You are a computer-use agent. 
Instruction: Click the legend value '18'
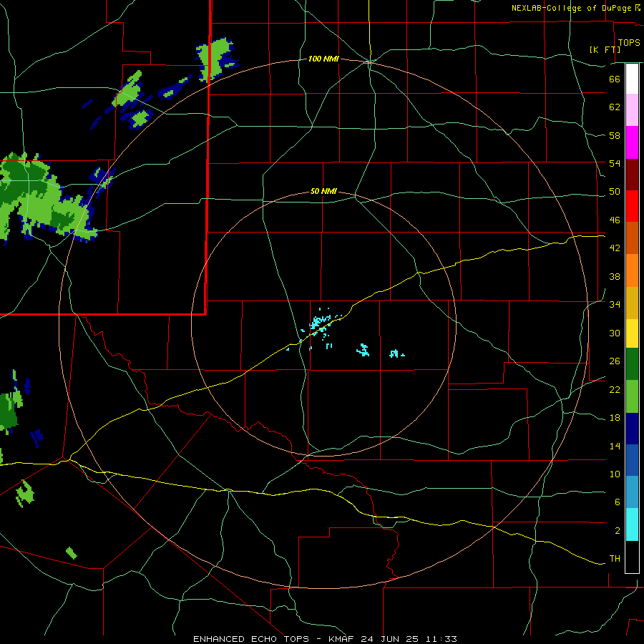click(615, 418)
